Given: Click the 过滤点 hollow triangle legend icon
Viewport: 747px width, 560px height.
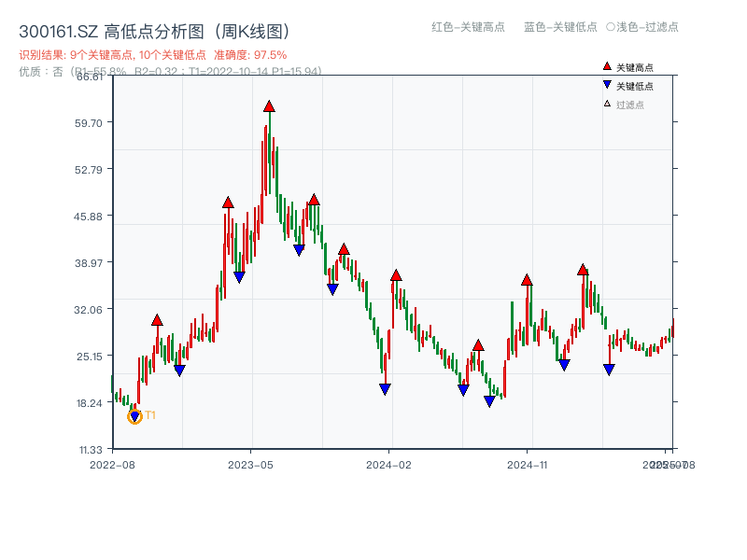Looking at the screenshot, I should coord(607,103).
